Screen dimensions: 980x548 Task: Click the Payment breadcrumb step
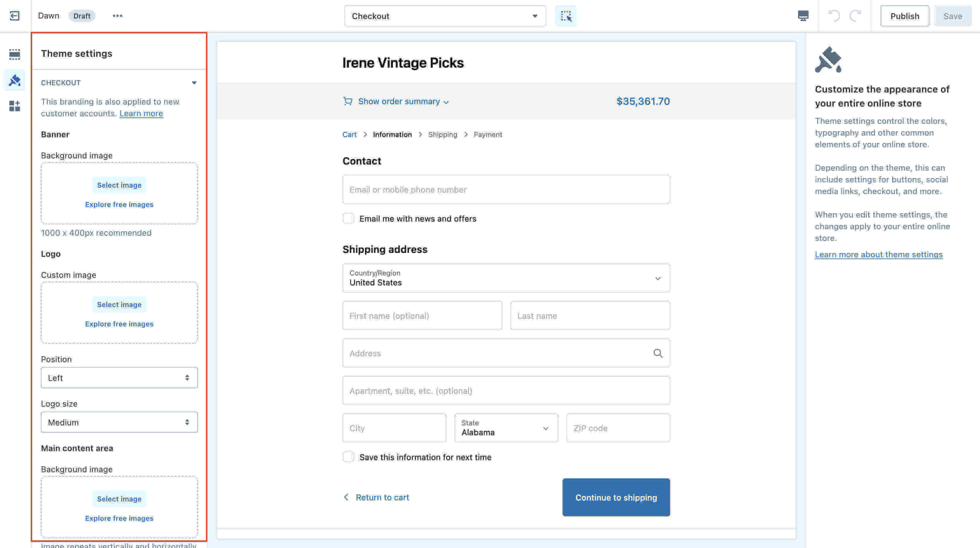488,134
